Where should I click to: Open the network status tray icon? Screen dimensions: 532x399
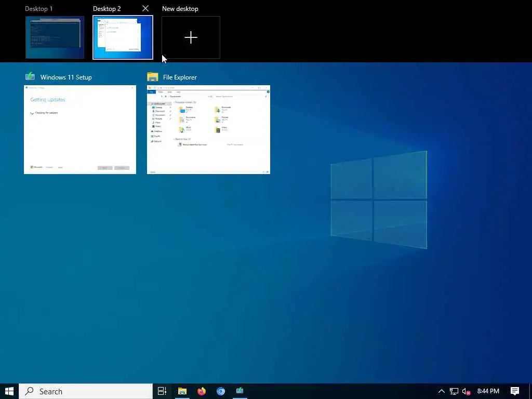click(454, 391)
